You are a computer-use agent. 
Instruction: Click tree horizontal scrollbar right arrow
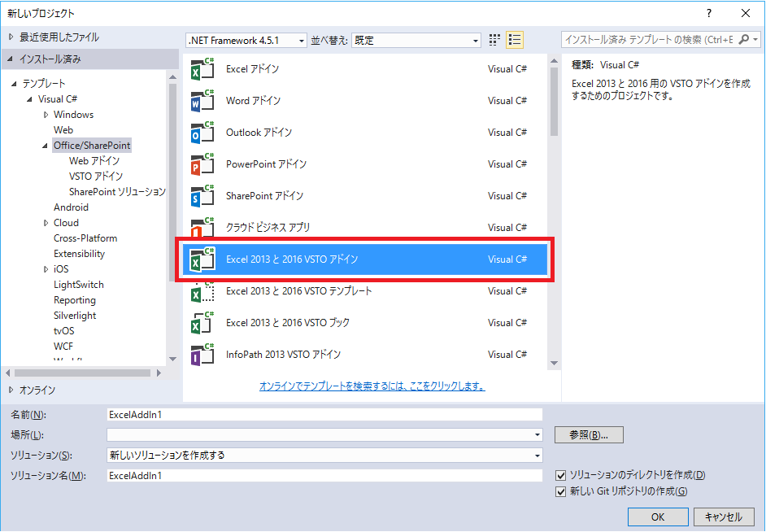point(159,373)
